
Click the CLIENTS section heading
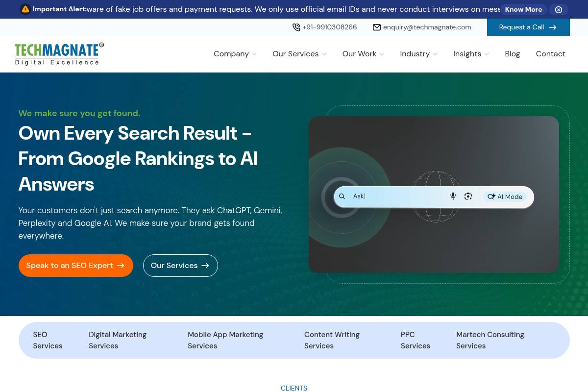294,388
